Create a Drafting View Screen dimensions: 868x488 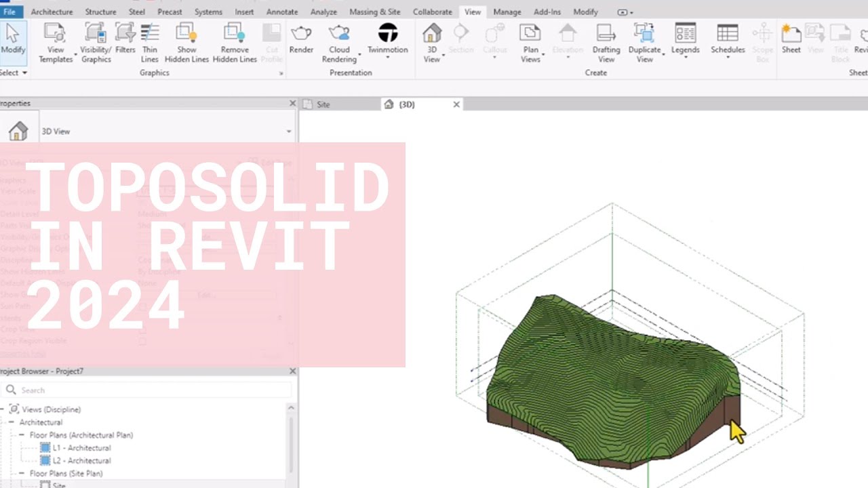(606, 43)
